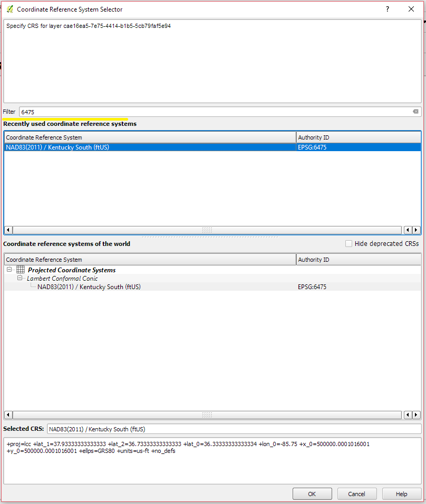
Task: Clear the filter text field
Action: point(415,112)
